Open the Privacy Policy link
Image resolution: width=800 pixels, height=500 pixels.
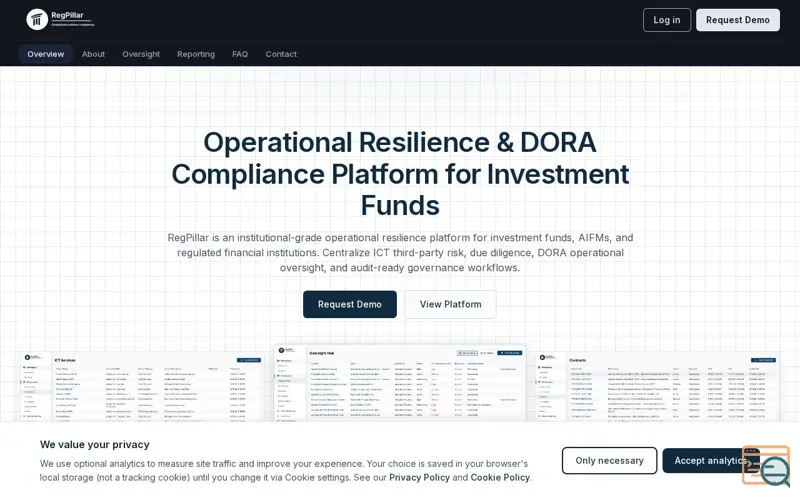pyautogui.click(x=419, y=478)
